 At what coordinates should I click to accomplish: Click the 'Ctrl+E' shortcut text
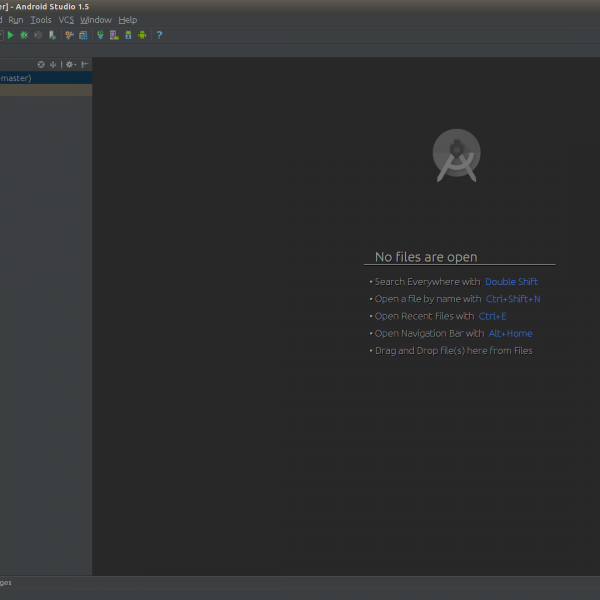coord(492,316)
